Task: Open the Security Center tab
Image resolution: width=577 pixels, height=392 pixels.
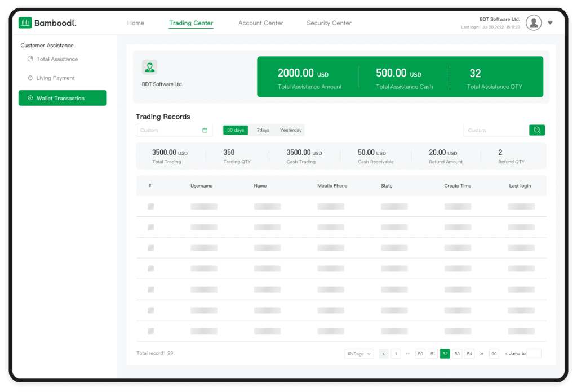Action: point(329,23)
